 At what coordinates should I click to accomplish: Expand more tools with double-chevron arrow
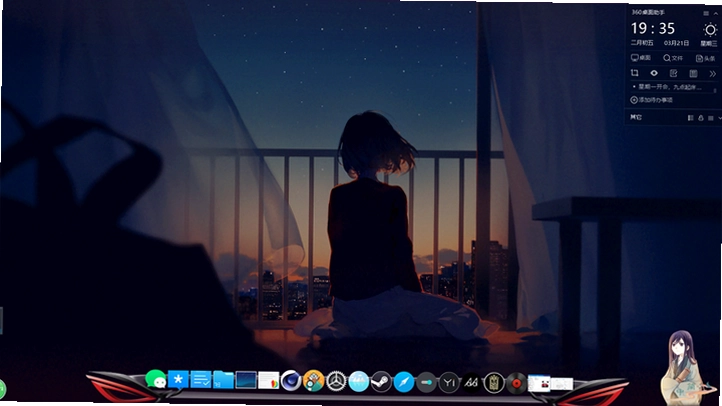[713, 74]
